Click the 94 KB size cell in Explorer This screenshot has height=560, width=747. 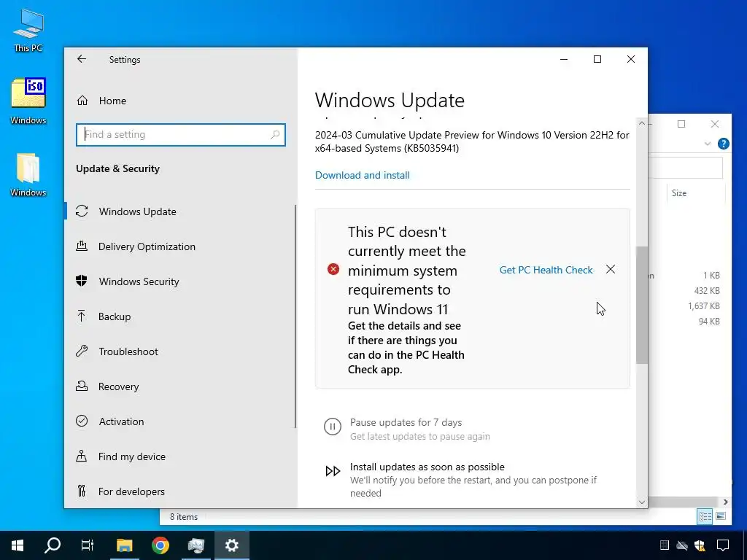tap(709, 321)
